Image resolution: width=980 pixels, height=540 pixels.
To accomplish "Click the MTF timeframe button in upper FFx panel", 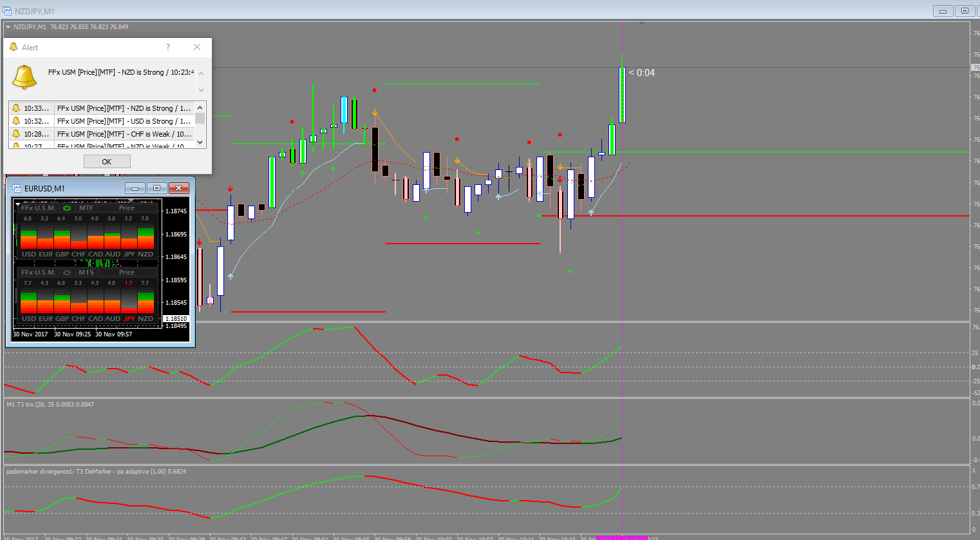I will coord(86,208).
